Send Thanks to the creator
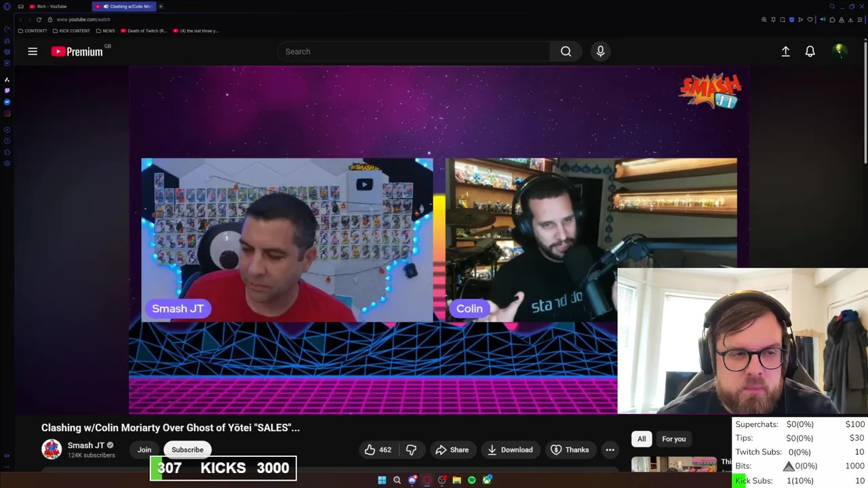868x488 pixels. pos(570,450)
